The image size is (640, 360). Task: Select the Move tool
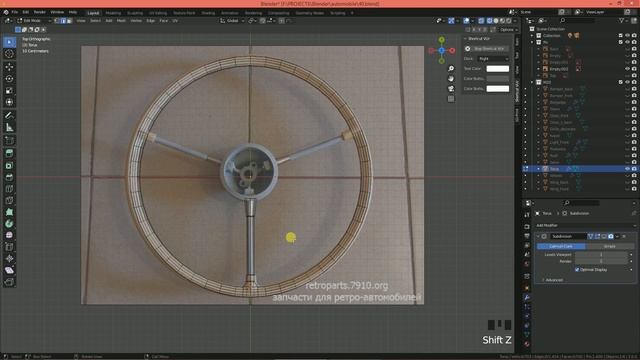(9, 67)
